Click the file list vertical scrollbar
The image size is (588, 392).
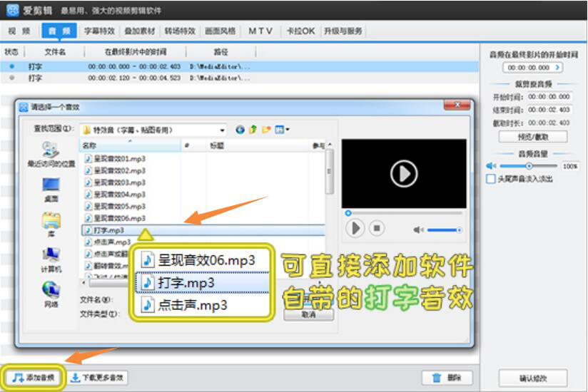(x=329, y=172)
